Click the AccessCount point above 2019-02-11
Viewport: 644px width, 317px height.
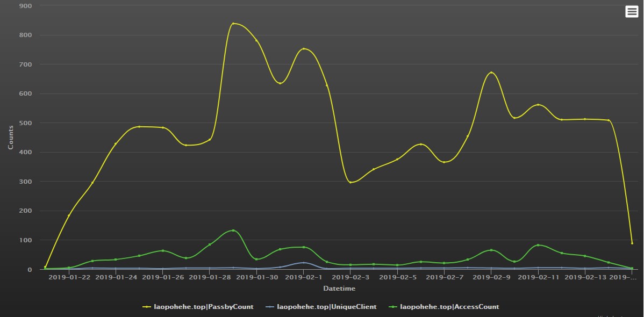(538, 245)
